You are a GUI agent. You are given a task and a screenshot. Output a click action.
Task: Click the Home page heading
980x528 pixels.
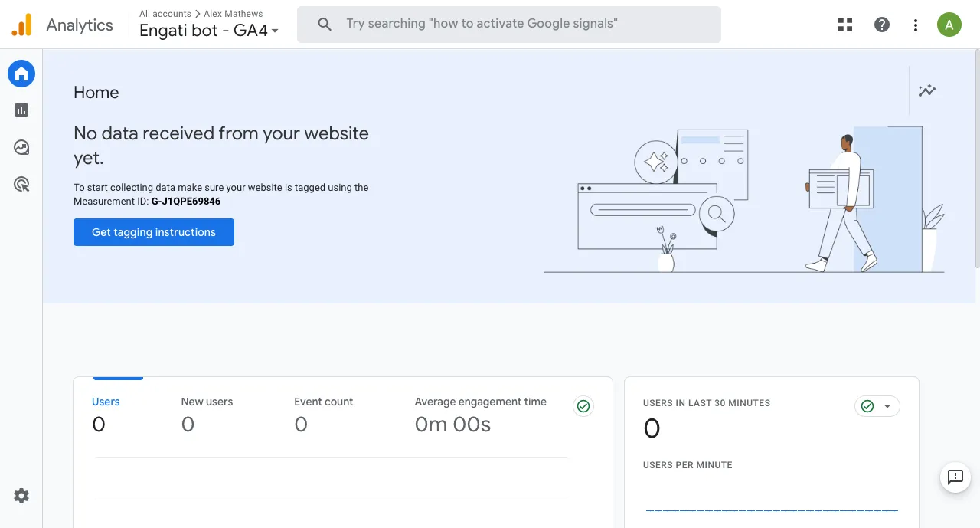(x=96, y=93)
